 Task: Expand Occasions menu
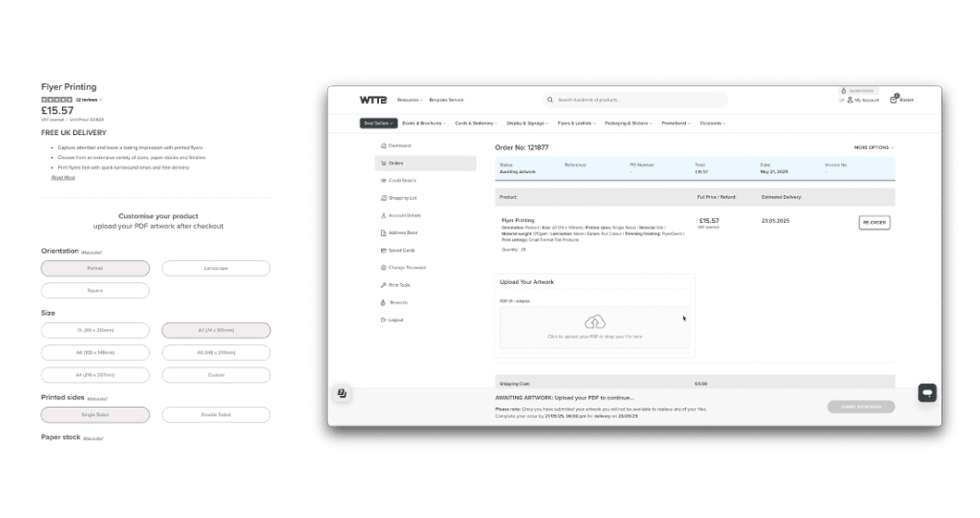pyautogui.click(x=713, y=123)
